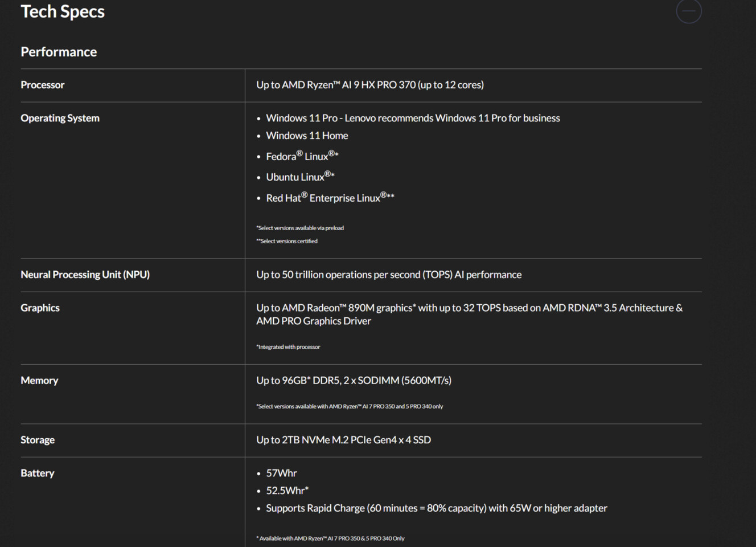
Task: Click the AMD Ryzen AI 9 processor text
Action: (369, 85)
